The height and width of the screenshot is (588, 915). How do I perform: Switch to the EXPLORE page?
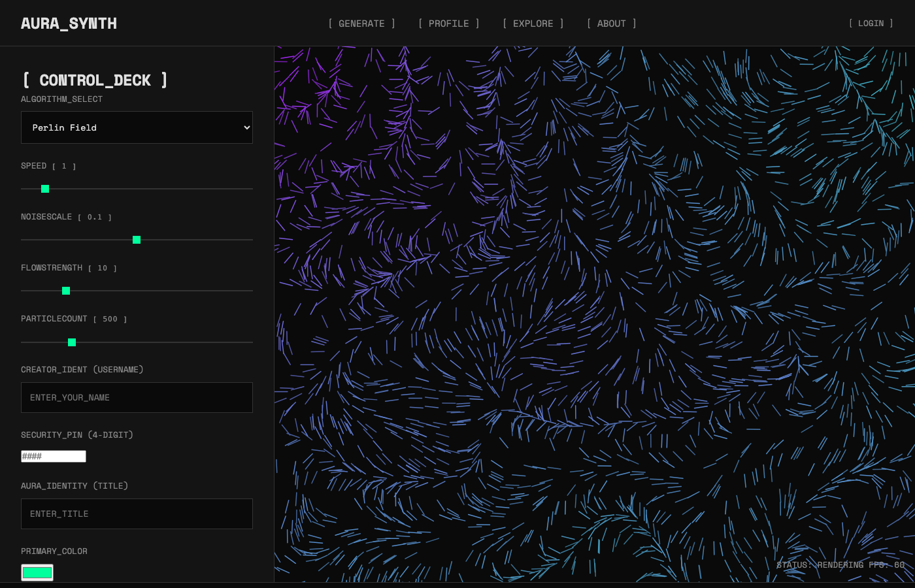(533, 24)
